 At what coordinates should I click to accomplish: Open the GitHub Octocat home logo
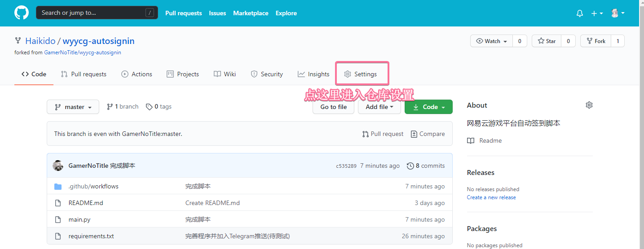pyautogui.click(x=22, y=13)
